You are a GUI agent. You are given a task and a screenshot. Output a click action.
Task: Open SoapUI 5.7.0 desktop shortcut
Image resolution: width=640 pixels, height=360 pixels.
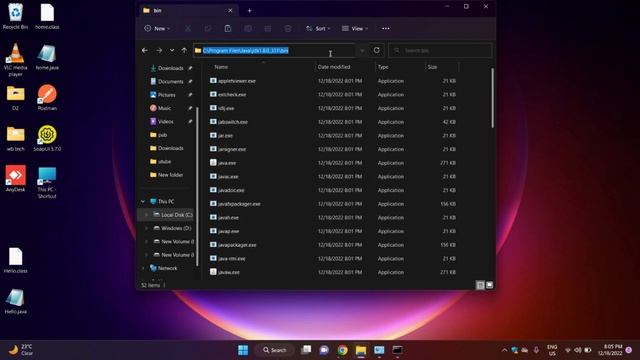pyautogui.click(x=47, y=138)
